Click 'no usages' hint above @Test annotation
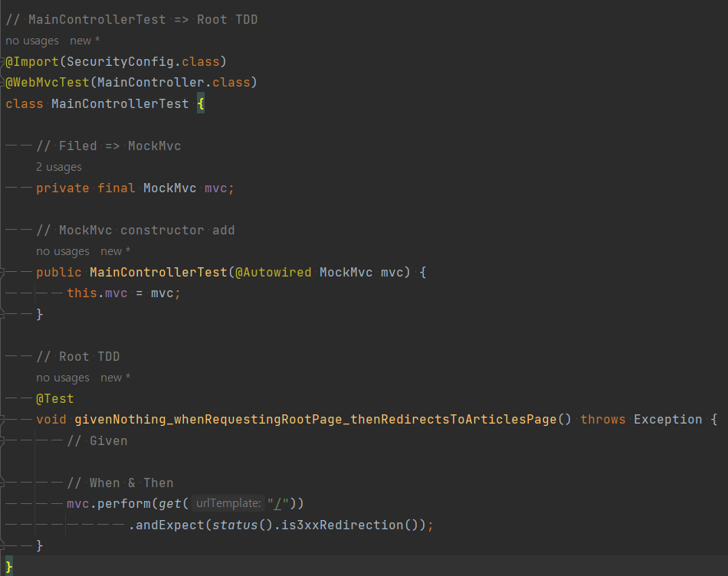Screen dimensions: 728x576 [63, 378]
